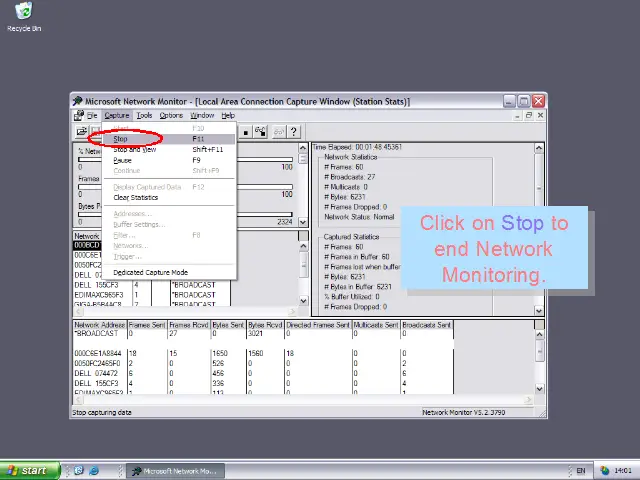Select Clear Statistics in the Capture menu

169,198
